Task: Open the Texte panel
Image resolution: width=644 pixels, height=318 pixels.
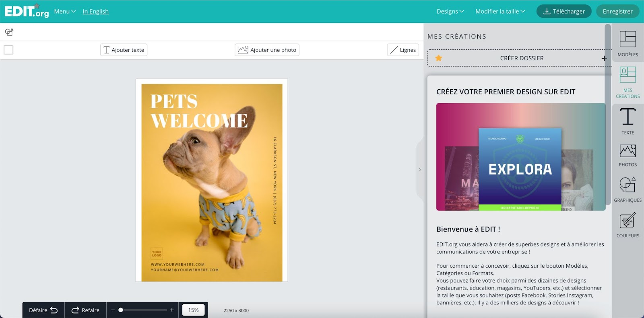Action: (x=627, y=121)
